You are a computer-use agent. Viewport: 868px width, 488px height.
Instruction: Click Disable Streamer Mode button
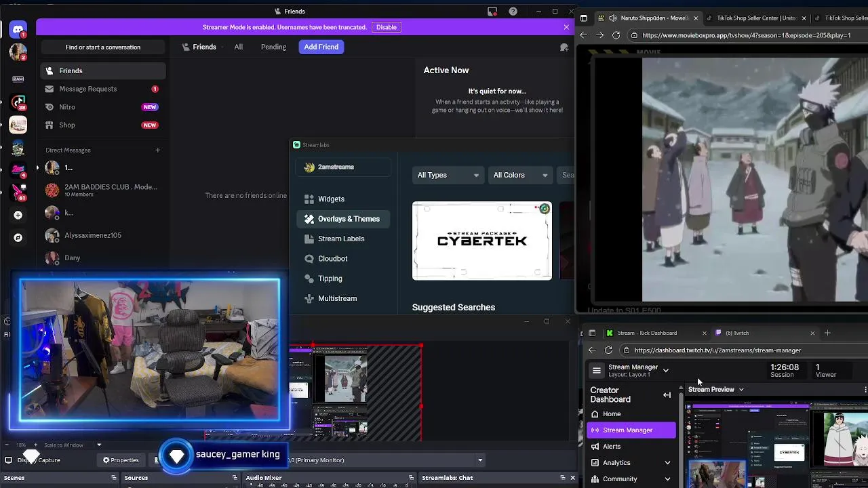[387, 27]
